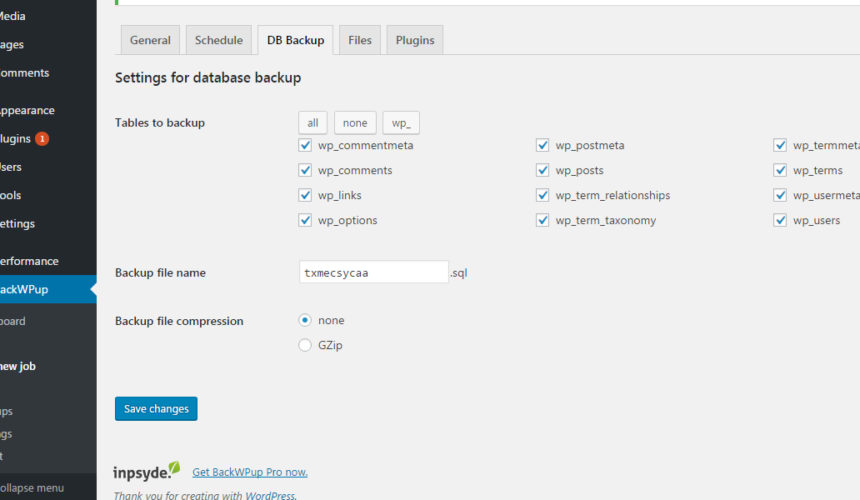Click the Backup file name field
The image size is (860, 500).
pos(374,272)
